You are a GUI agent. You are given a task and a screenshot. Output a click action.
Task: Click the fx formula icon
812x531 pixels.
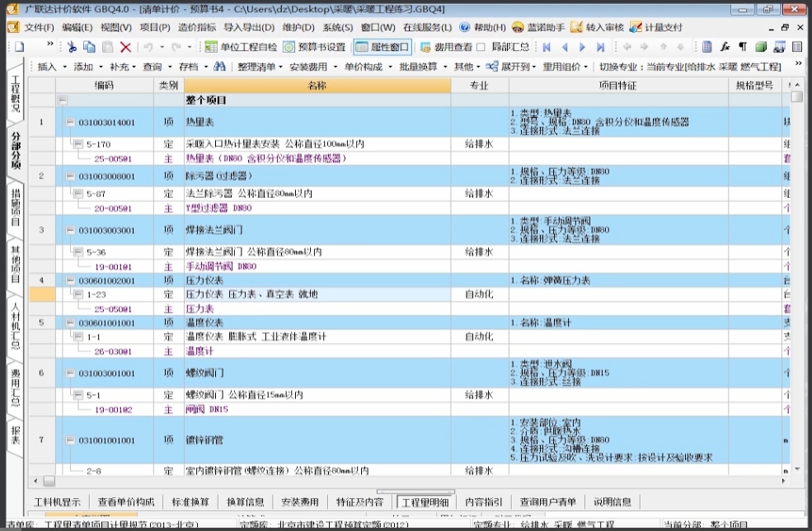click(725, 47)
